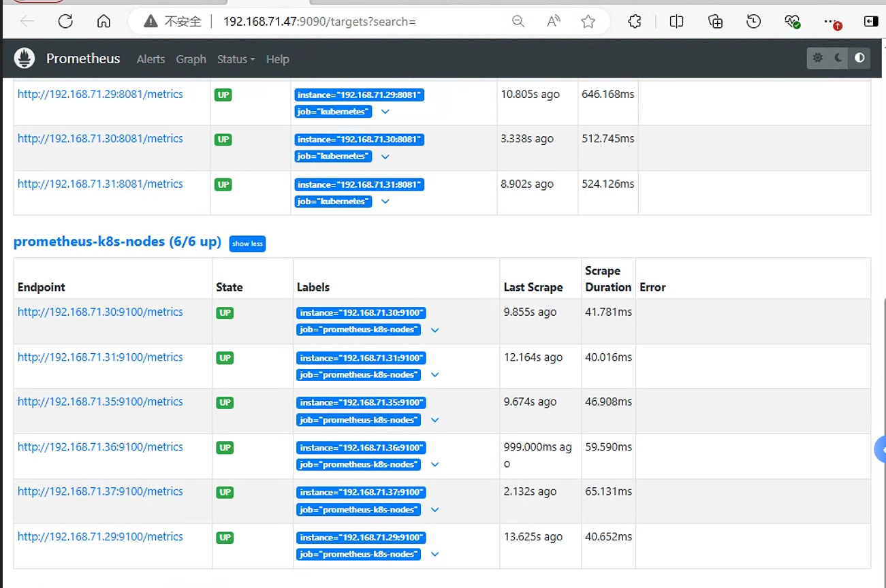Add page to favorites star icon
Image resolution: width=886 pixels, height=588 pixels.
(x=588, y=22)
